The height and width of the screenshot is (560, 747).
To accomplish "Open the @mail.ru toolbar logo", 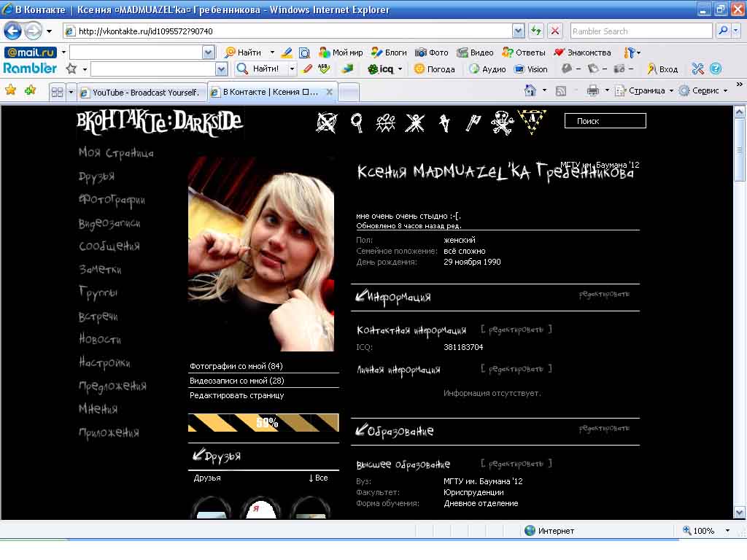I will click(31, 52).
